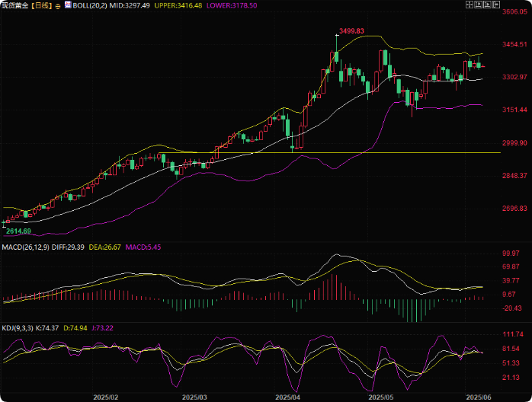Click the 3499.83 high price marker

pyautogui.click(x=351, y=31)
